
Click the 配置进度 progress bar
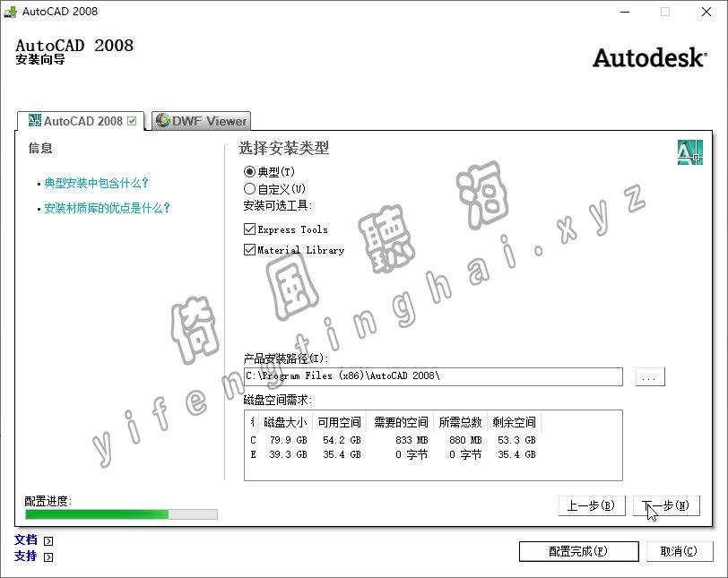(121, 514)
